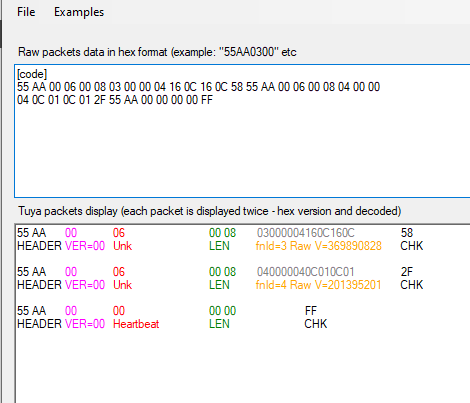Click payload 040000040C010C01 in second packet
The height and width of the screenshot is (403, 470).
point(305,272)
